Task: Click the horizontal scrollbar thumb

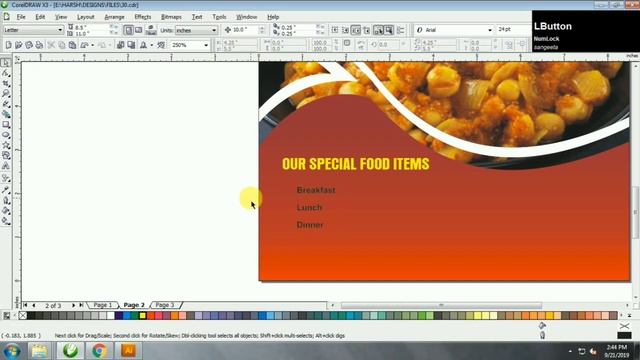Action: click(x=441, y=305)
